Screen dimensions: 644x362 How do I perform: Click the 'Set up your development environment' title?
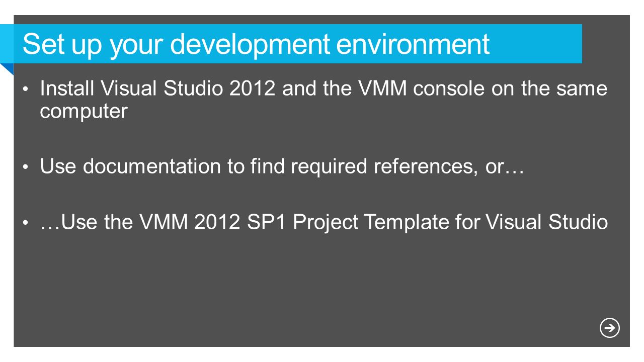(x=256, y=44)
